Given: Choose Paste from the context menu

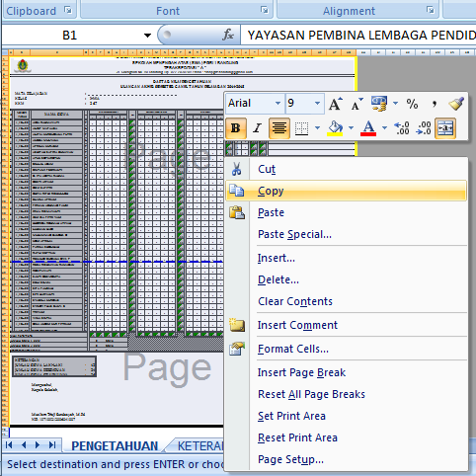Looking at the screenshot, I should [346, 212].
